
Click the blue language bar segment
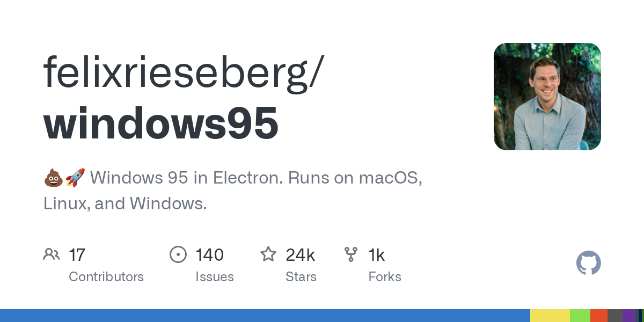coord(265,316)
